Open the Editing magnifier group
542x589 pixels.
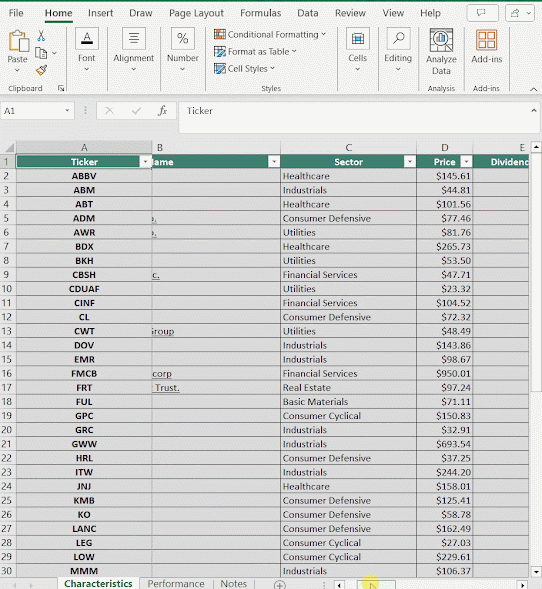[398, 49]
